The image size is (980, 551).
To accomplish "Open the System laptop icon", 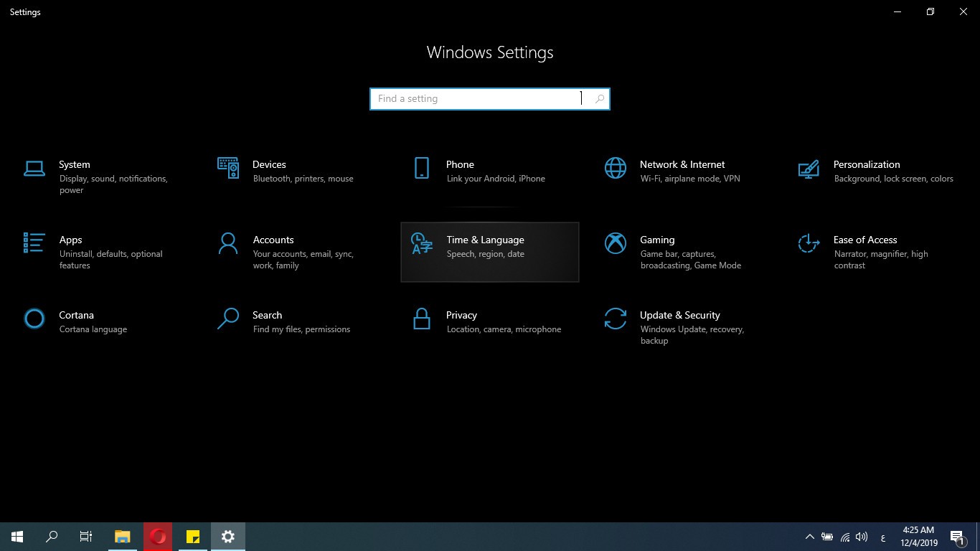I will pyautogui.click(x=34, y=168).
